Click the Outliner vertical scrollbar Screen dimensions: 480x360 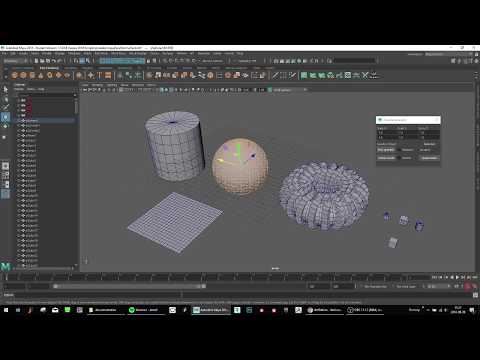pyautogui.click(x=76, y=107)
